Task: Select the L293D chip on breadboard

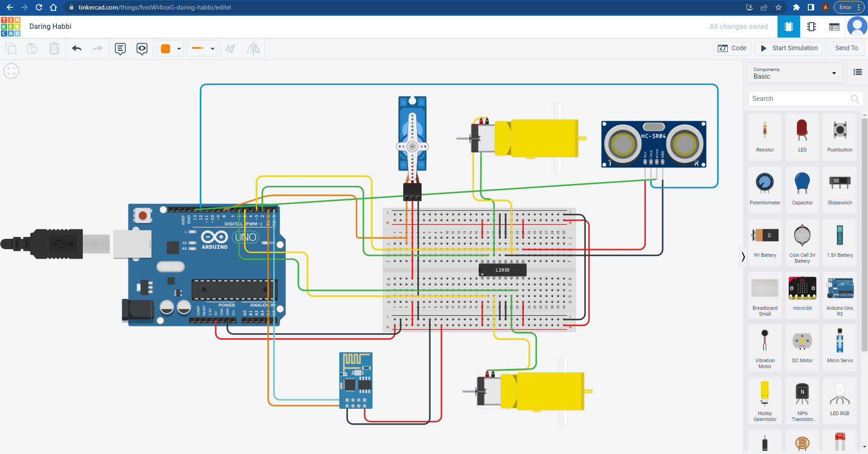Action: click(503, 270)
